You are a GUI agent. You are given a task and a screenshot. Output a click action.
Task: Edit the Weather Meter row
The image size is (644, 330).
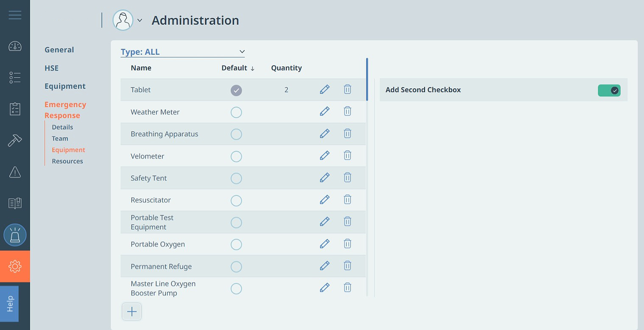click(x=325, y=111)
